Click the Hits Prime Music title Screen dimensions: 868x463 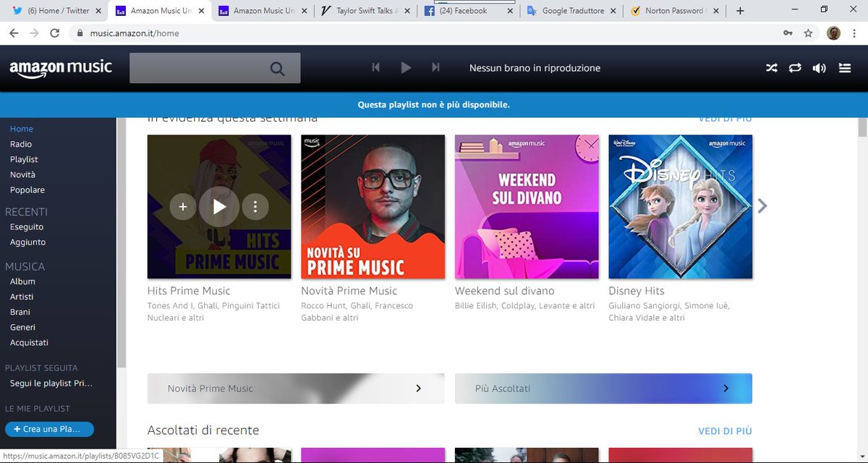(189, 291)
